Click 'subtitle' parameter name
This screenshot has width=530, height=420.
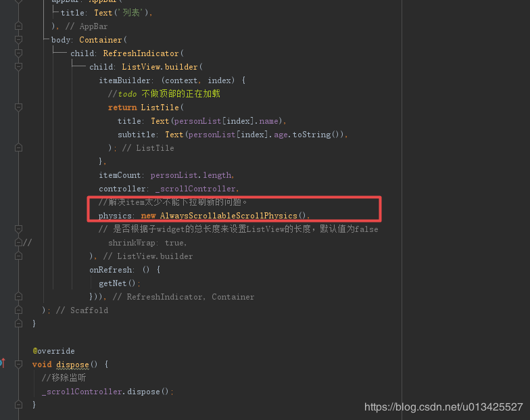point(137,135)
